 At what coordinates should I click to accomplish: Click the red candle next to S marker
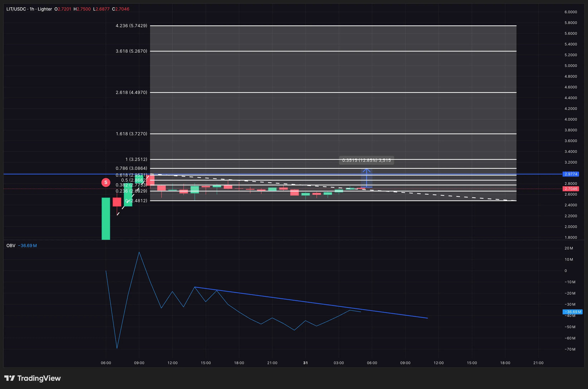(117, 202)
